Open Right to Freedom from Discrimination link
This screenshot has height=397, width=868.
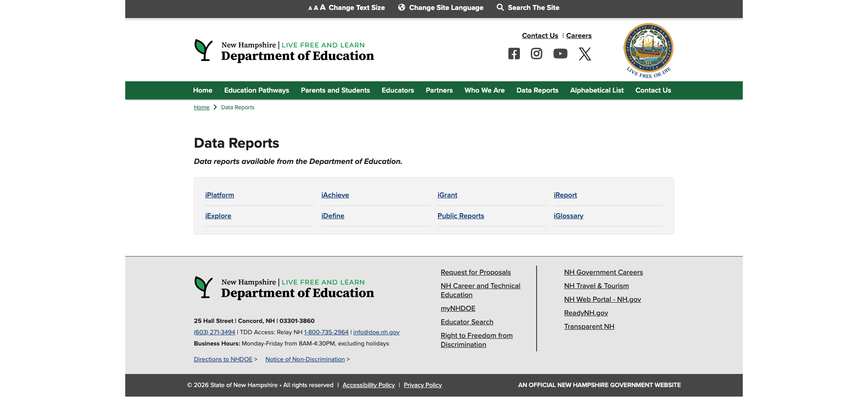(x=477, y=340)
